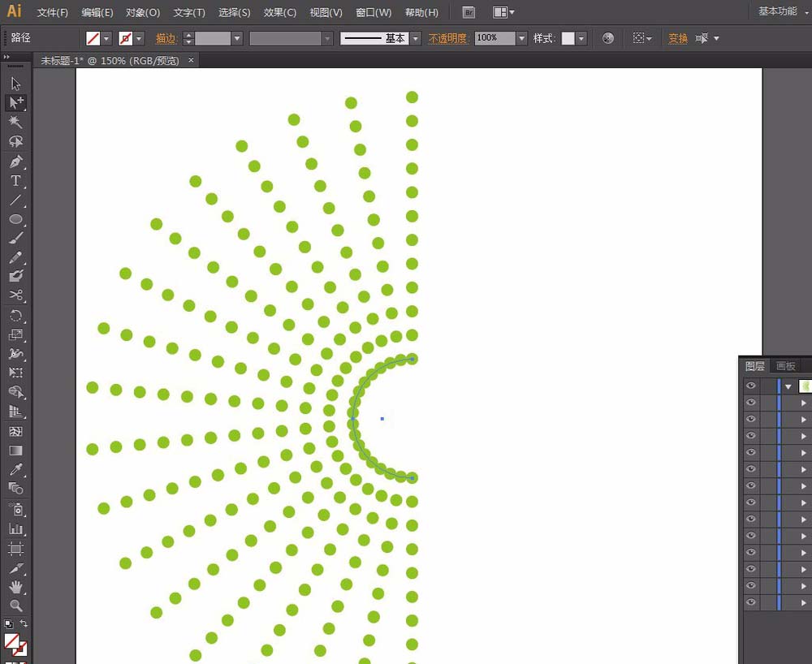Open the opacity 100% dropdown arrow
This screenshot has width=812, height=664.
tap(521, 38)
